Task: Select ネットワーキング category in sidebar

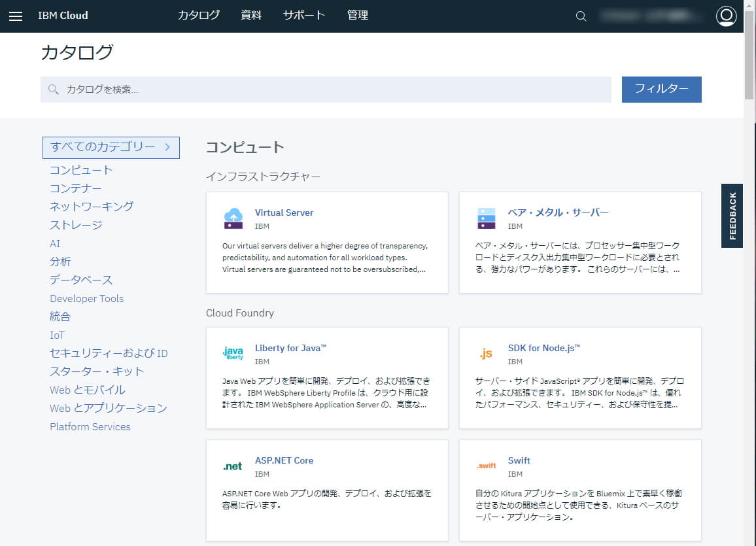Action: 92,207
